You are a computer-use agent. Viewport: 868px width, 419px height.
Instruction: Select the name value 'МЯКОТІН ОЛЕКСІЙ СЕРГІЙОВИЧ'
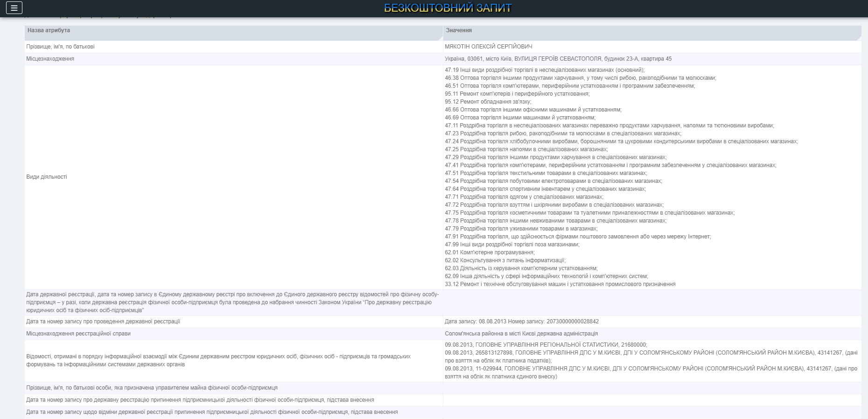(488, 47)
